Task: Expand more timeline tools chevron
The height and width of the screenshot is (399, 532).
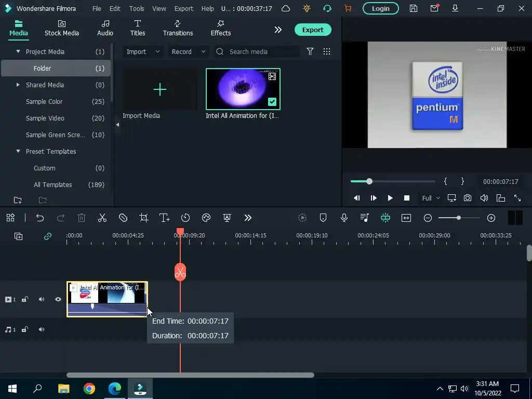Action: 248,218
